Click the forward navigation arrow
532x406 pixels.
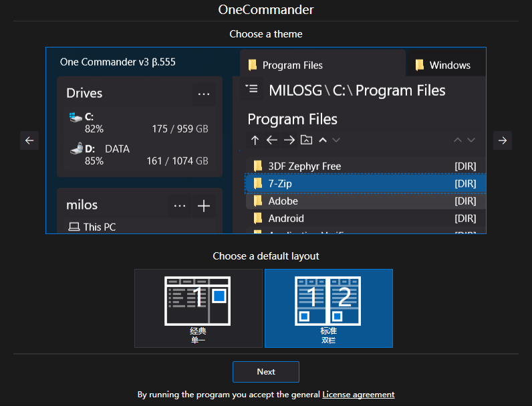click(289, 140)
